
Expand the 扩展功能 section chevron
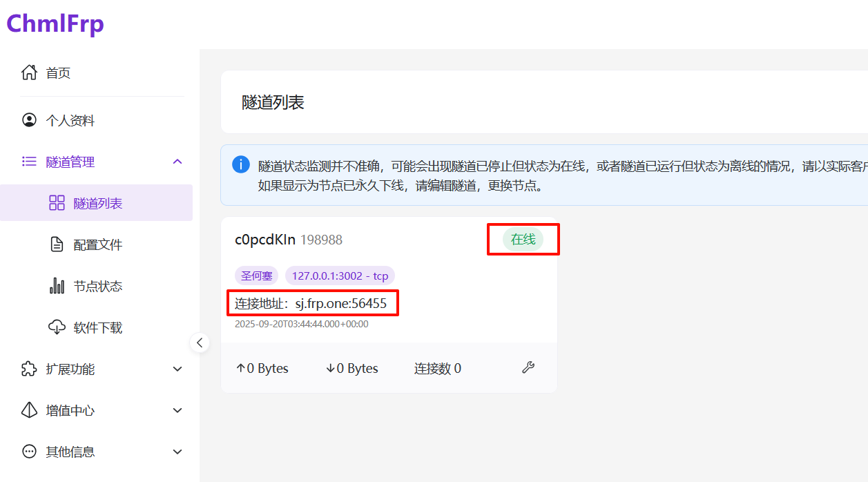177,369
